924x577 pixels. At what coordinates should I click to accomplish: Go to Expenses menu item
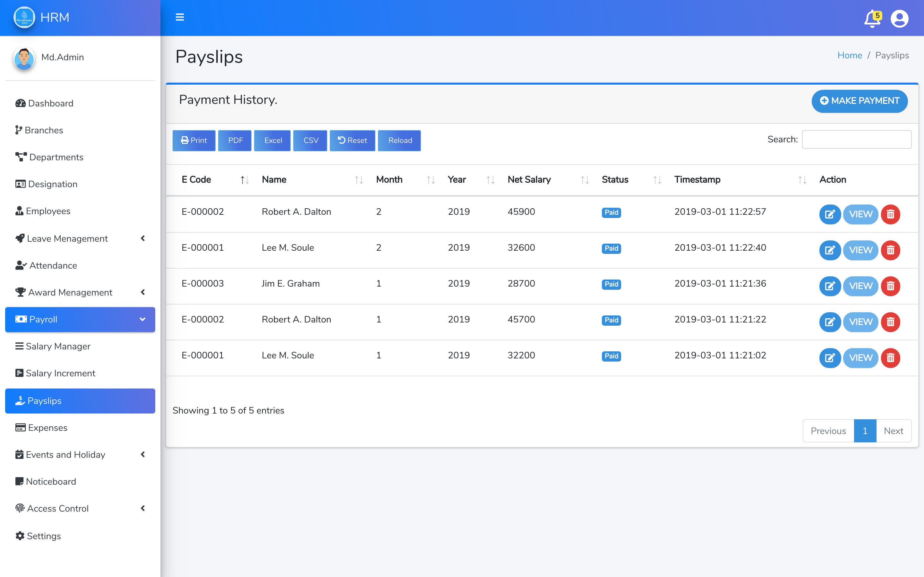(47, 427)
